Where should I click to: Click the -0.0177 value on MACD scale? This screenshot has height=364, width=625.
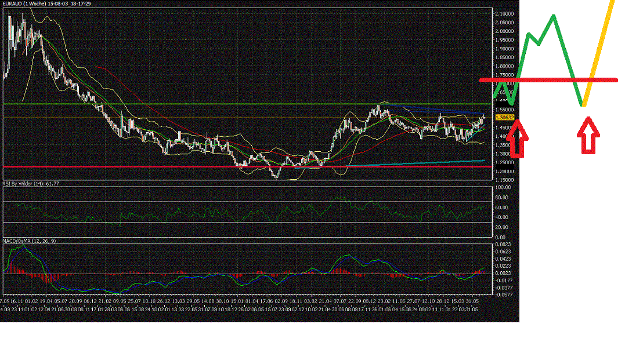pyautogui.click(x=503, y=281)
